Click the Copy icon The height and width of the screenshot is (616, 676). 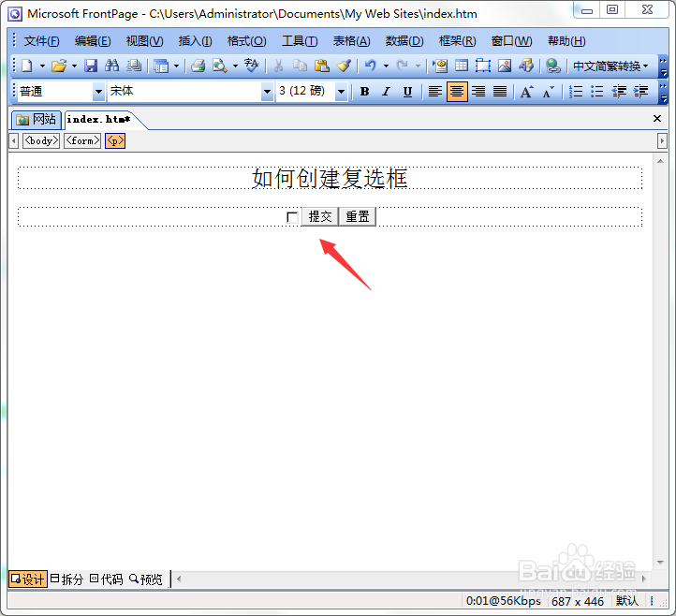(300, 66)
